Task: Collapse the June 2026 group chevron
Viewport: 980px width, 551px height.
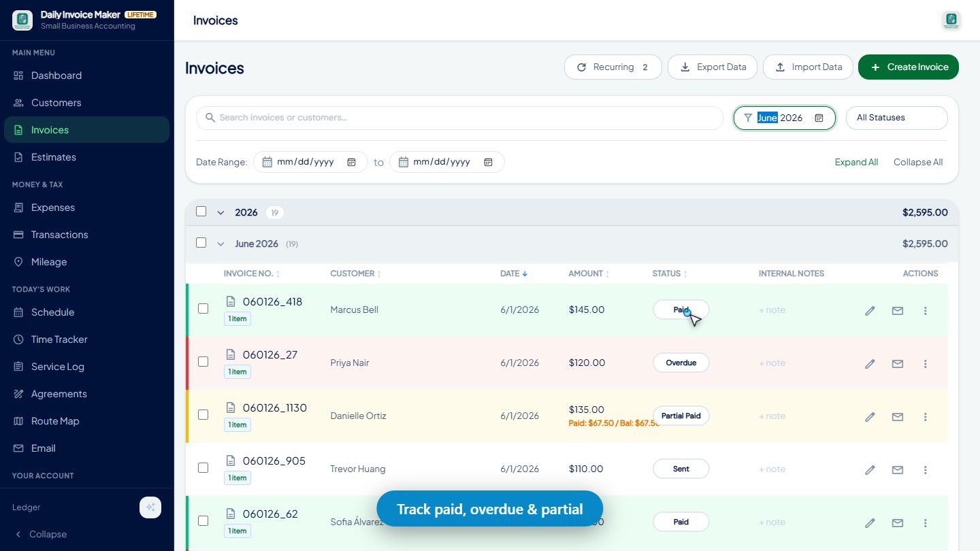Action: click(220, 244)
